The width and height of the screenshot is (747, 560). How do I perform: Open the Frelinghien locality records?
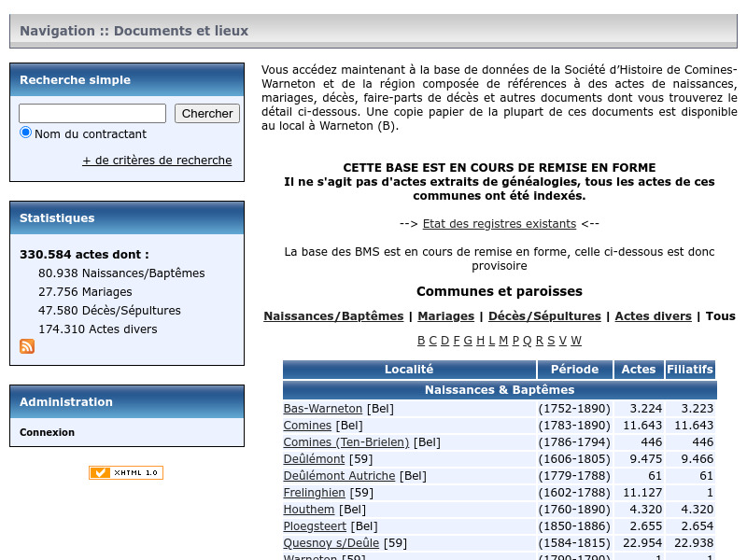(316, 492)
